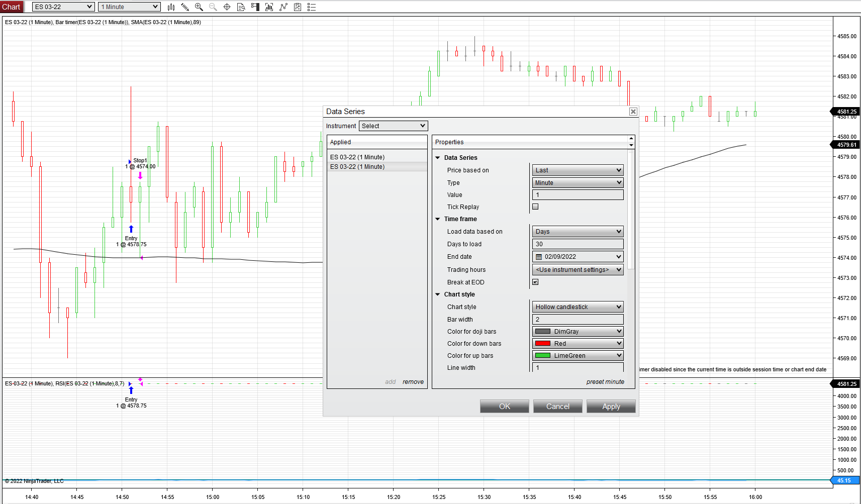Click the preset minute link

pos(605,382)
